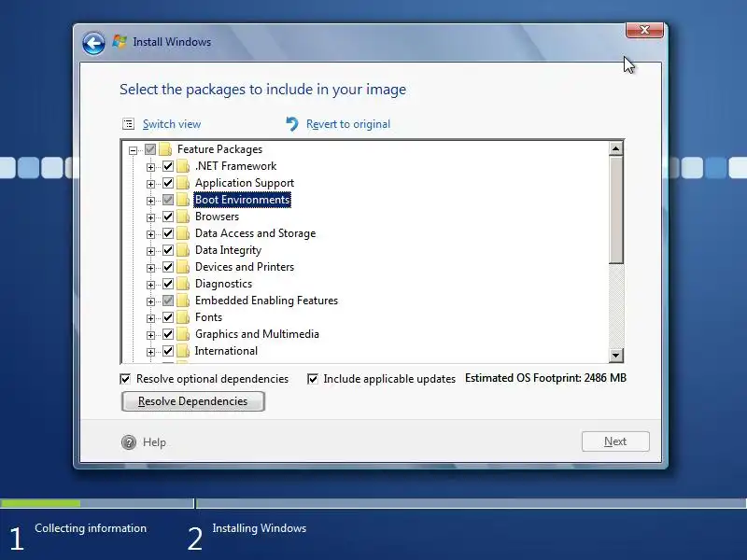
Task: Click the Application Support folder icon
Action: pos(183,183)
